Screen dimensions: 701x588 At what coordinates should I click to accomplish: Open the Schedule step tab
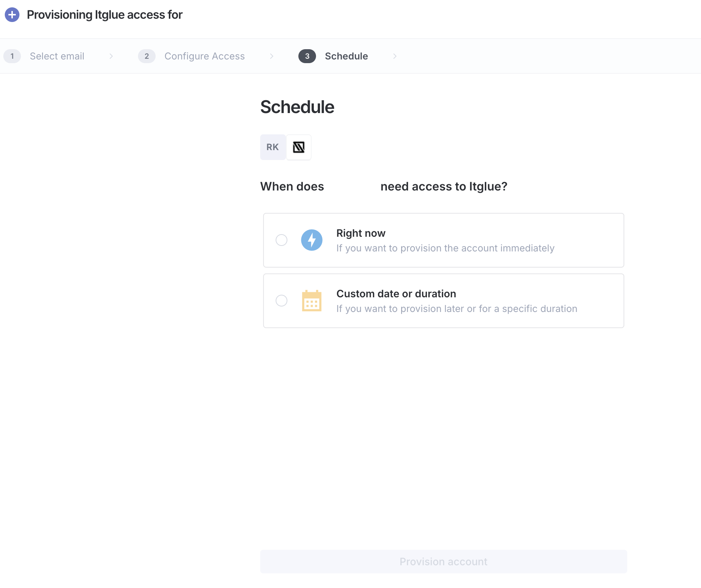(x=346, y=56)
